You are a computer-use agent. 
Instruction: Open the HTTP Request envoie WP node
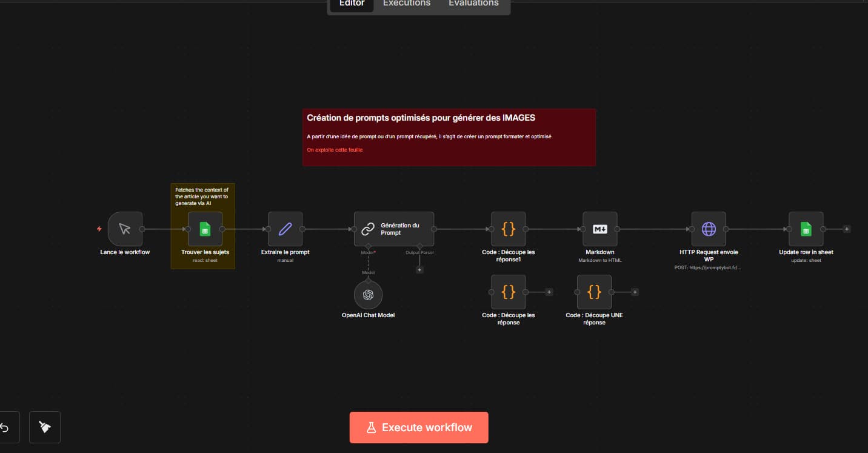pyautogui.click(x=709, y=229)
